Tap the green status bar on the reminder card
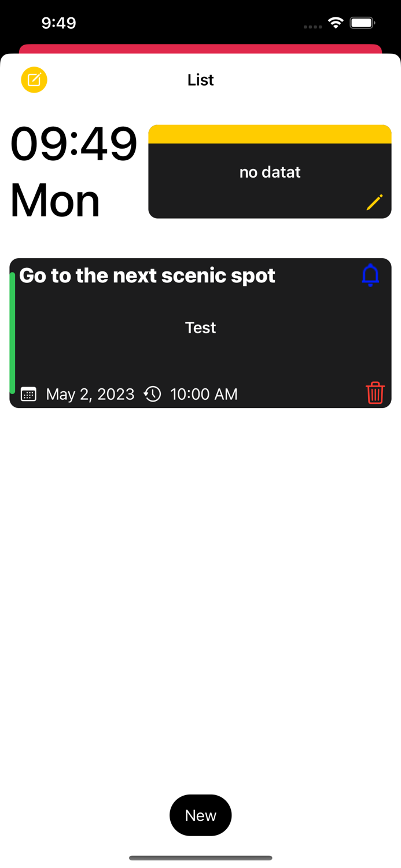Viewport: 401px width, 868px height. pyautogui.click(x=12, y=333)
